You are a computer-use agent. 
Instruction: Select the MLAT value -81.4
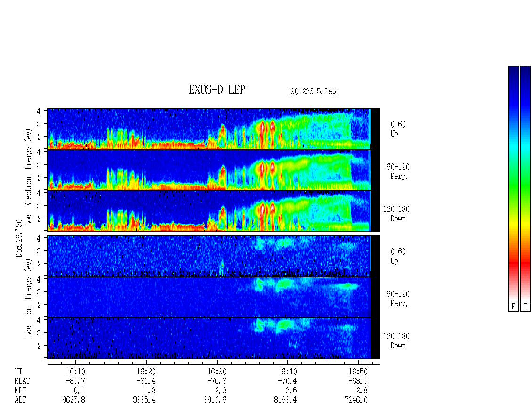pyautogui.click(x=146, y=381)
